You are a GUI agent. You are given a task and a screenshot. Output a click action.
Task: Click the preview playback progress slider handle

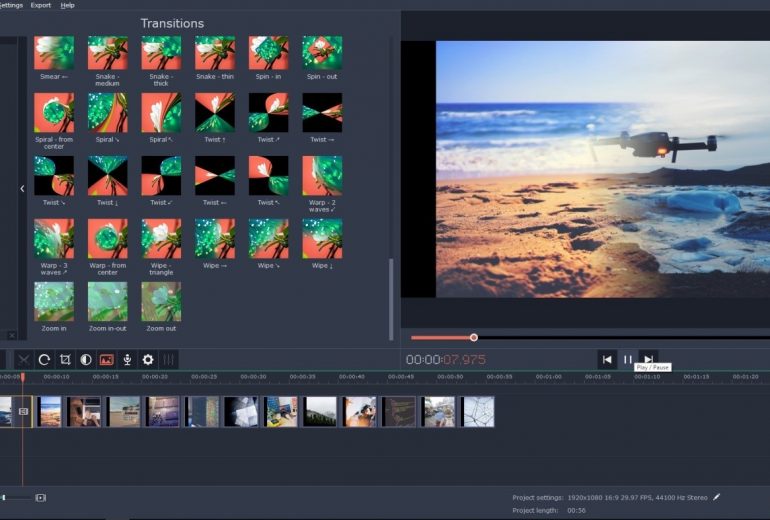click(x=474, y=337)
